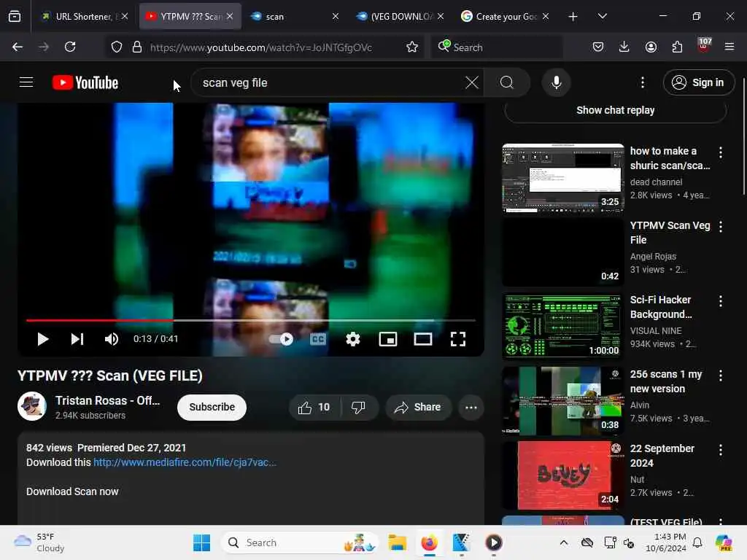Open options for '22 September 2024' video
Viewport: 747px width, 560px height.
coord(720,449)
